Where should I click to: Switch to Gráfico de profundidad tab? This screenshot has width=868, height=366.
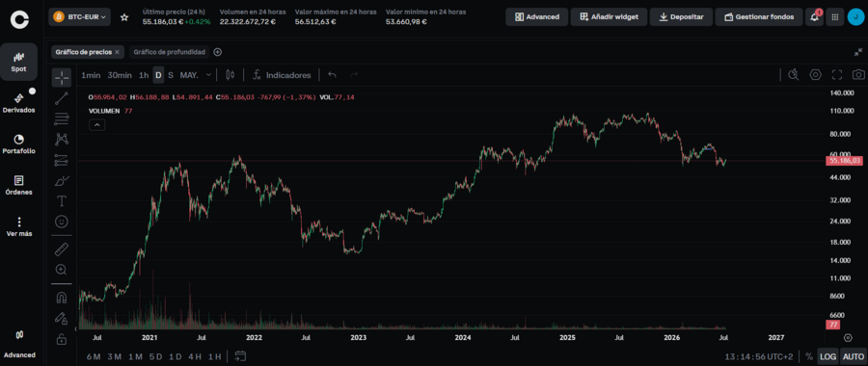170,52
